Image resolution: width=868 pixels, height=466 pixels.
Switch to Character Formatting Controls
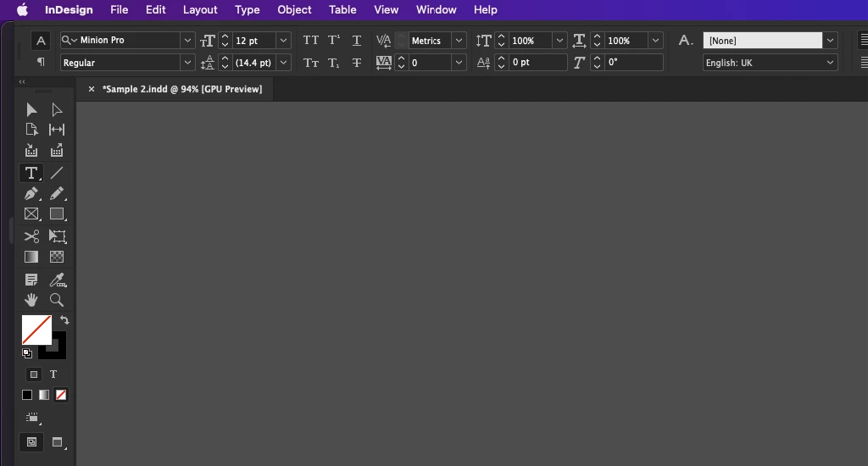pyautogui.click(x=41, y=41)
